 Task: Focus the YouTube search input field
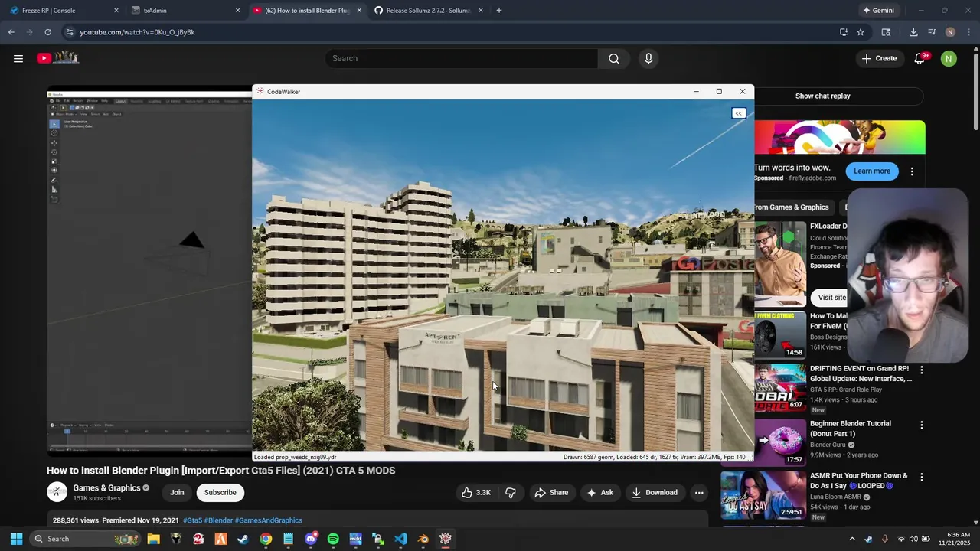tap(462, 58)
